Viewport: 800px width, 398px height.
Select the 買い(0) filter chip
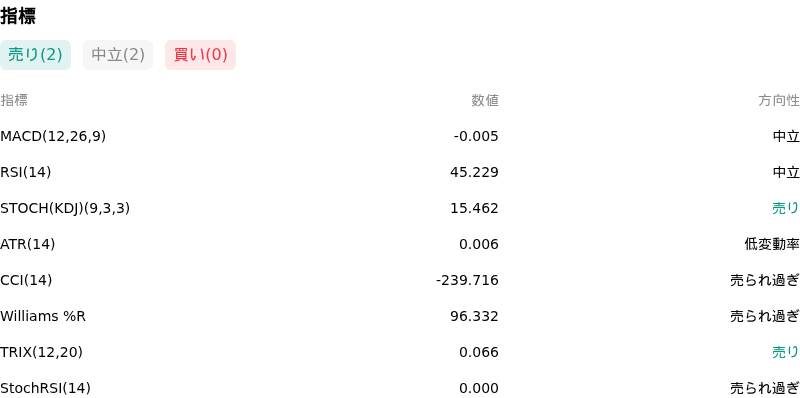click(201, 55)
